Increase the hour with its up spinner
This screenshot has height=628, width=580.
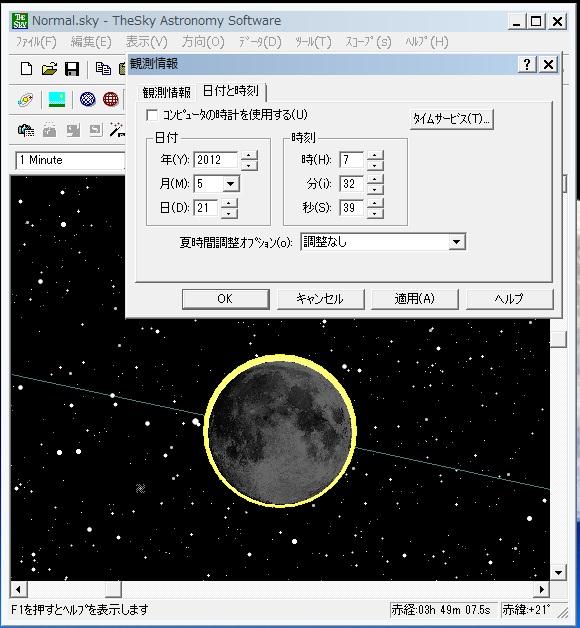[375, 155]
